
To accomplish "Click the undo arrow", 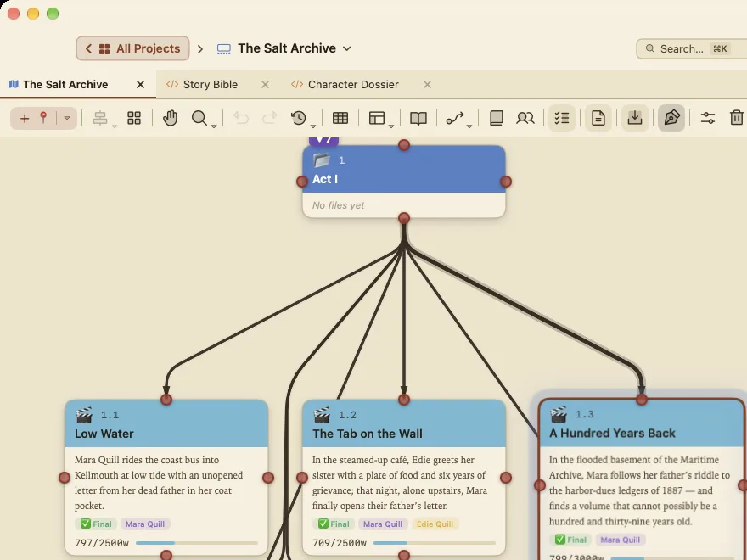I will click(241, 118).
